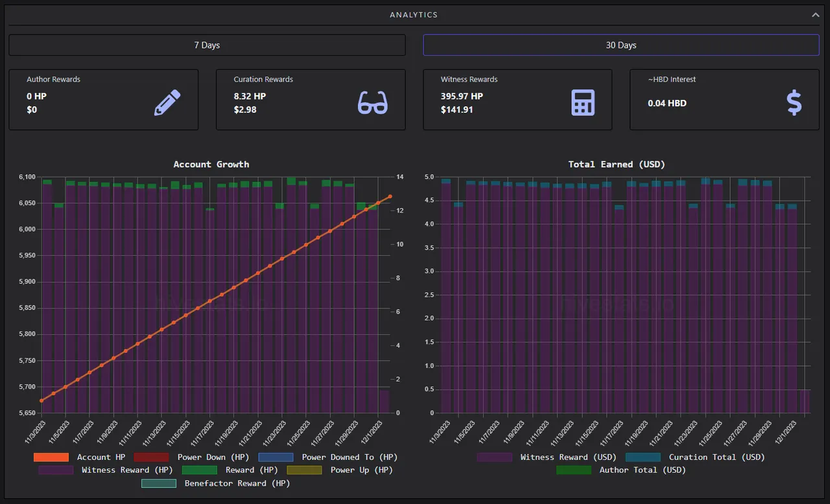The height and width of the screenshot is (504, 830).
Task: Click the glasses icon in Curation Rewards
Action: [x=373, y=102]
